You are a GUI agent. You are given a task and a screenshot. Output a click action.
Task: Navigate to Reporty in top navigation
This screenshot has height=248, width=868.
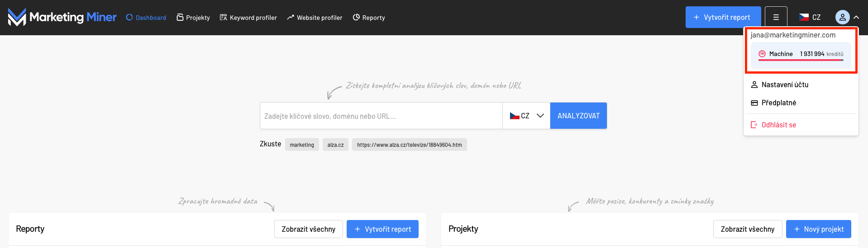tap(368, 18)
